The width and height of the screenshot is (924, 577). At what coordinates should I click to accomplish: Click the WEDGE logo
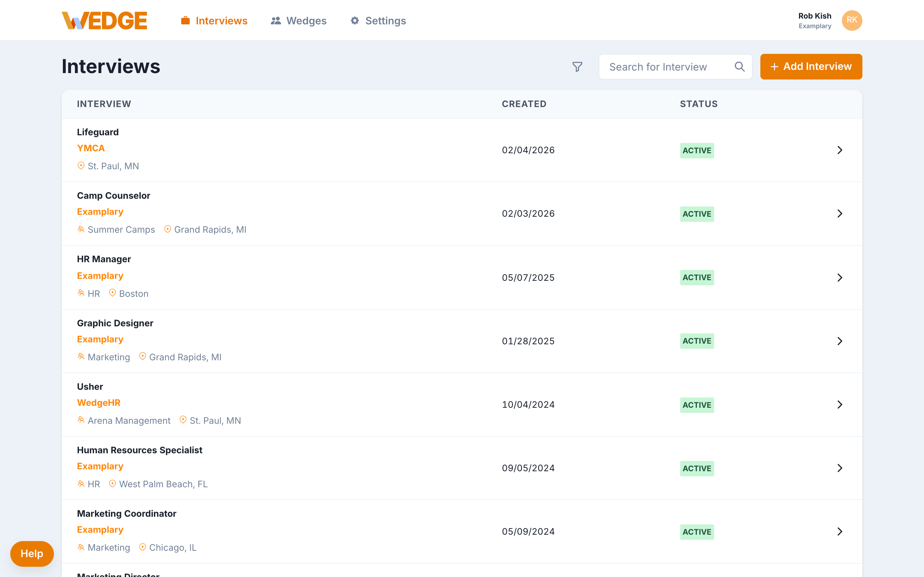point(104,21)
